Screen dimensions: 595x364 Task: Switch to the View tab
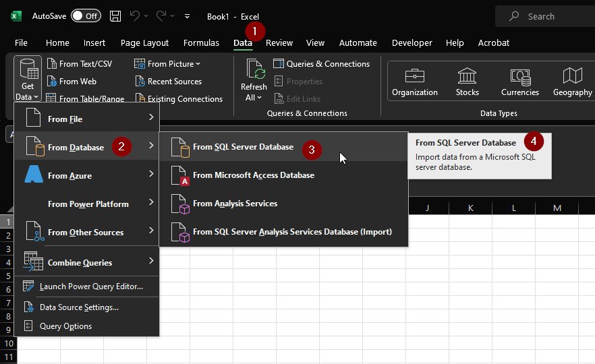[315, 43]
